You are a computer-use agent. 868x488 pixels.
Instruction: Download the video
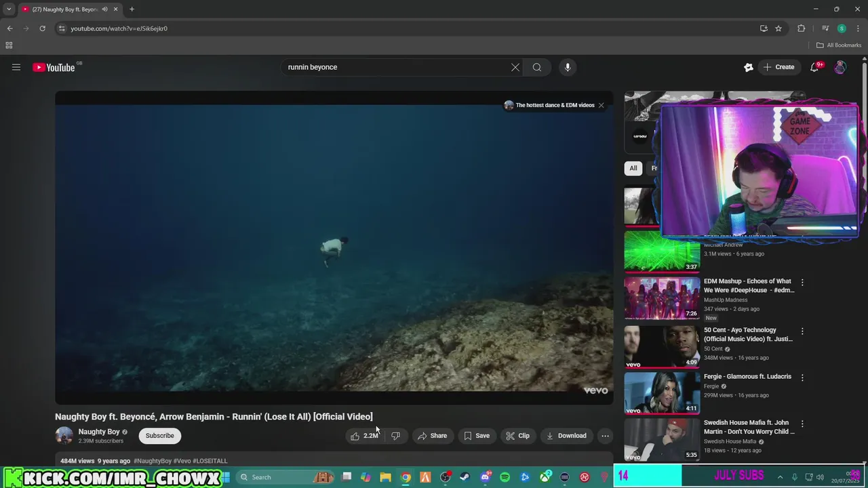click(x=566, y=436)
